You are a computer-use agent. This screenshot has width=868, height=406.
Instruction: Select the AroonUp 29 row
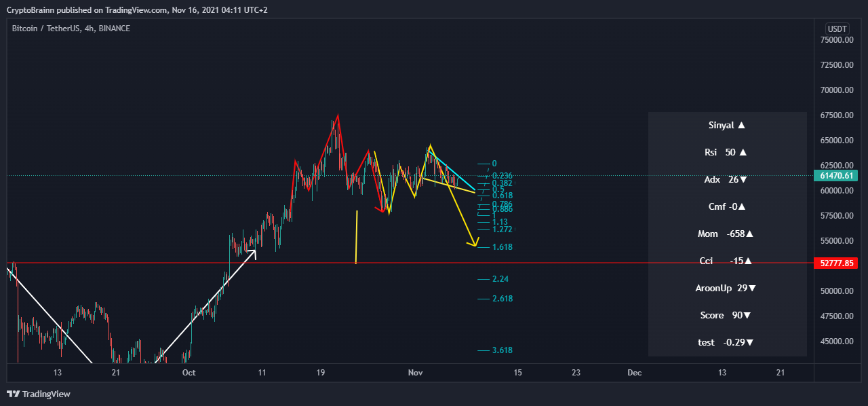click(x=728, y=289)
